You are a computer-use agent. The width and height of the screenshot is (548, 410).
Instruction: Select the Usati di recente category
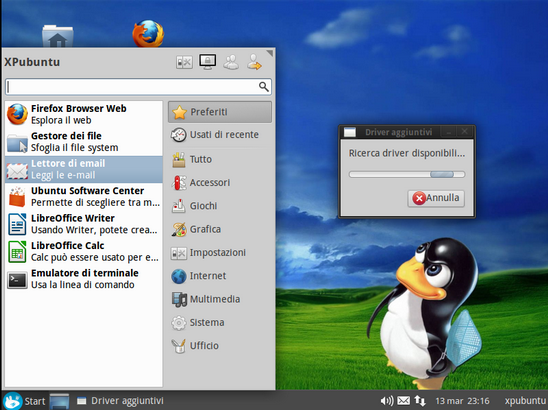[x=220, y=135]
